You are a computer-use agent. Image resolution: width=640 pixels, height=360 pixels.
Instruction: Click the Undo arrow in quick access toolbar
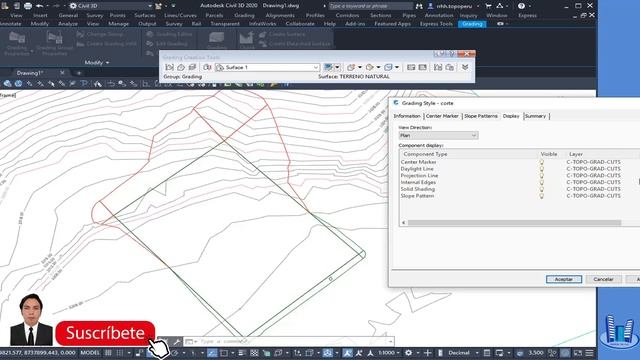click(40, 6)
